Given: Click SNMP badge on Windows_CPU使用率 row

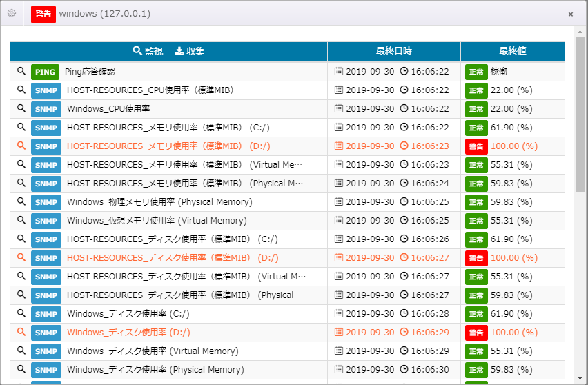Looking at the screenshot, I should click(46, 109).
